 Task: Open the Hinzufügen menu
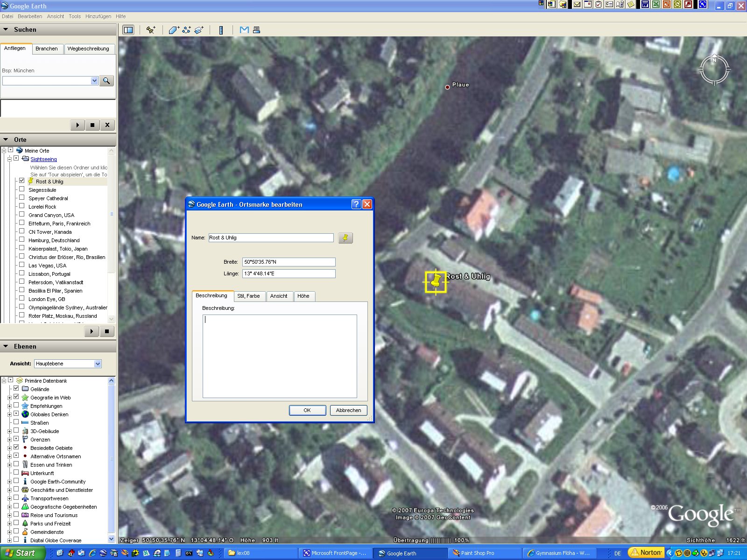pyautogui.click(x=98, y=16)
